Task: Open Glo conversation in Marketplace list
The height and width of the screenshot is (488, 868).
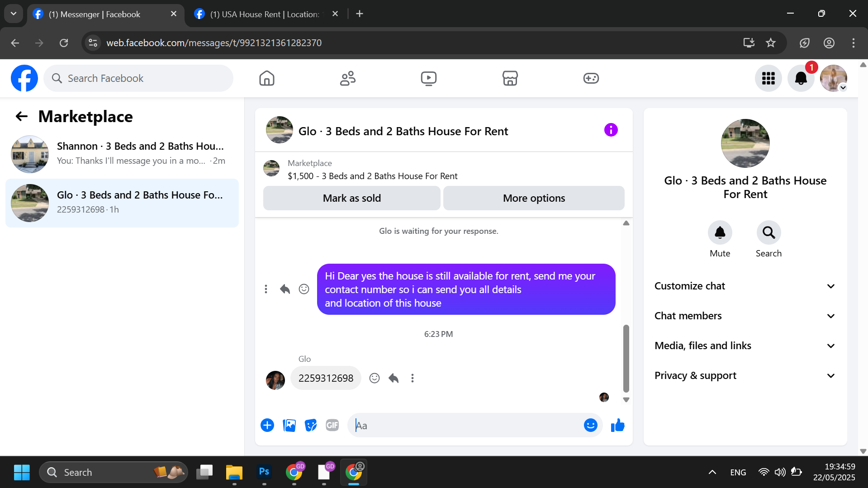Action: point(122,203)
